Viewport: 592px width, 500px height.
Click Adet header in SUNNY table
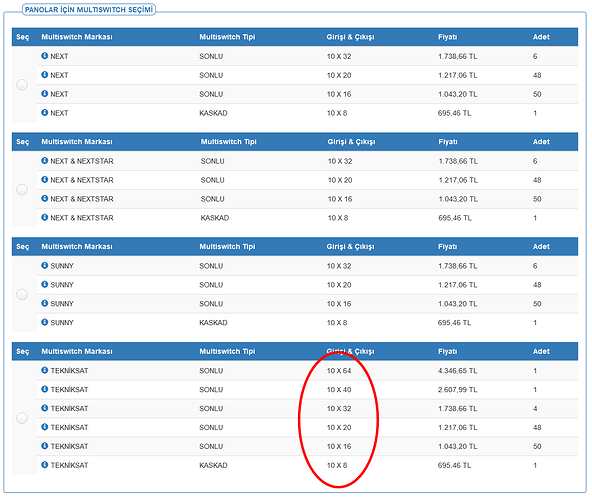541,247
